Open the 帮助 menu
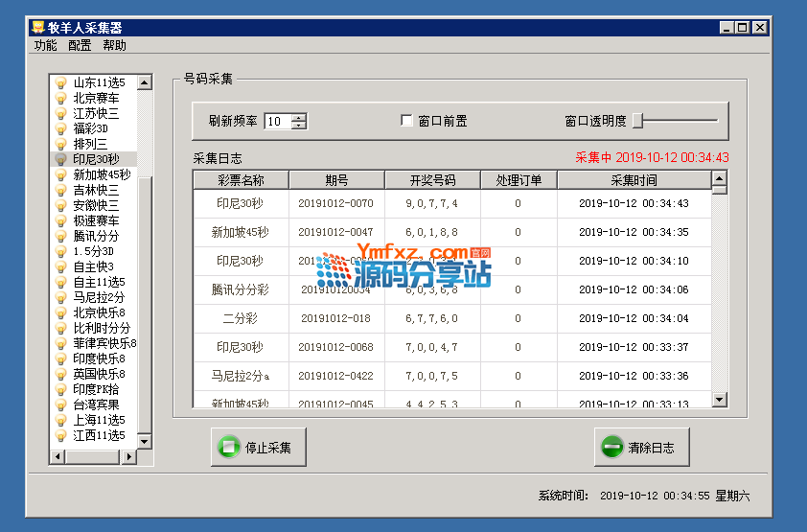 [114, 45]
